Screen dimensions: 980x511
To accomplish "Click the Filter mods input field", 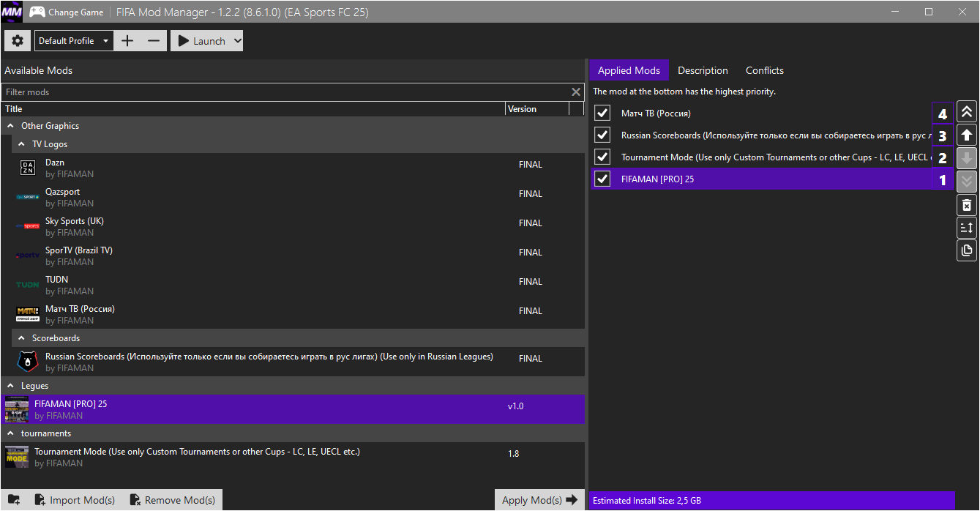I will click(x=285, y=92).
